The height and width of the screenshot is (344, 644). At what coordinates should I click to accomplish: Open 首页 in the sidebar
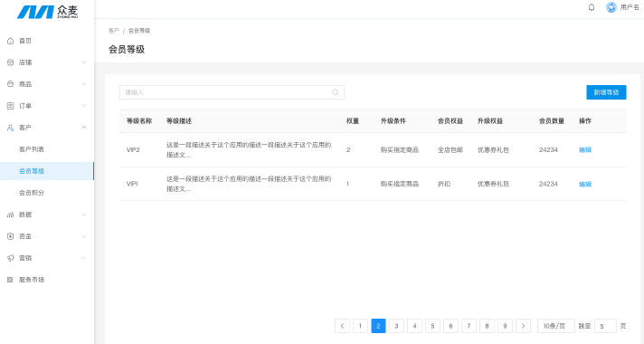click(25, 41)
